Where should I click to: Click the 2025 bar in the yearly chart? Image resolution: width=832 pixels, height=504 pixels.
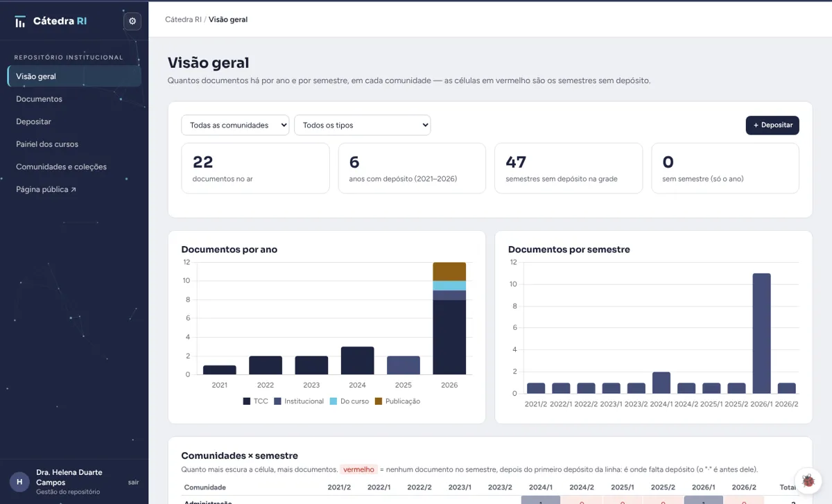pyautogui.click(x=404, y=365)
